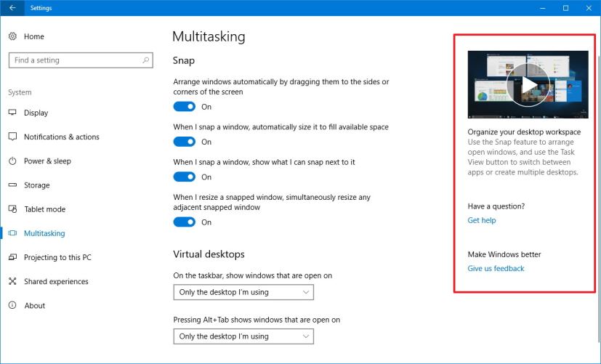Play the Snap feature video

pyautogui.click(x=528, y=85)
